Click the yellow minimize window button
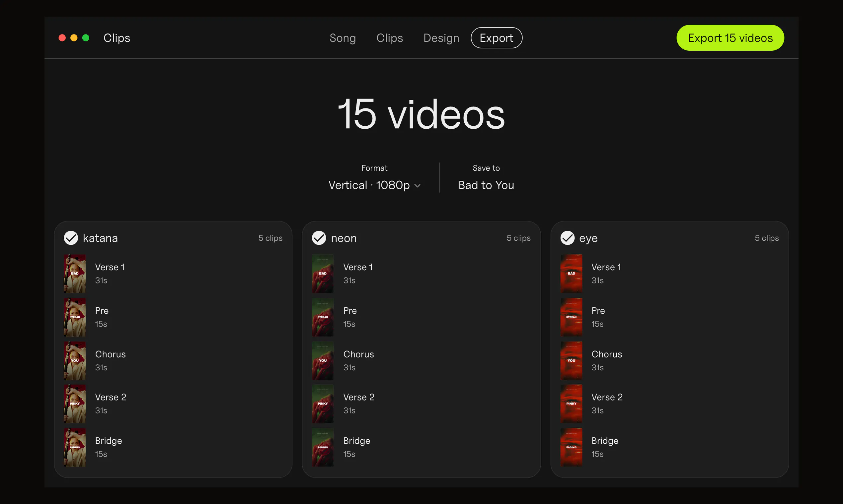The width and height of the screenshot is (843, 504). tap(74, 38)
